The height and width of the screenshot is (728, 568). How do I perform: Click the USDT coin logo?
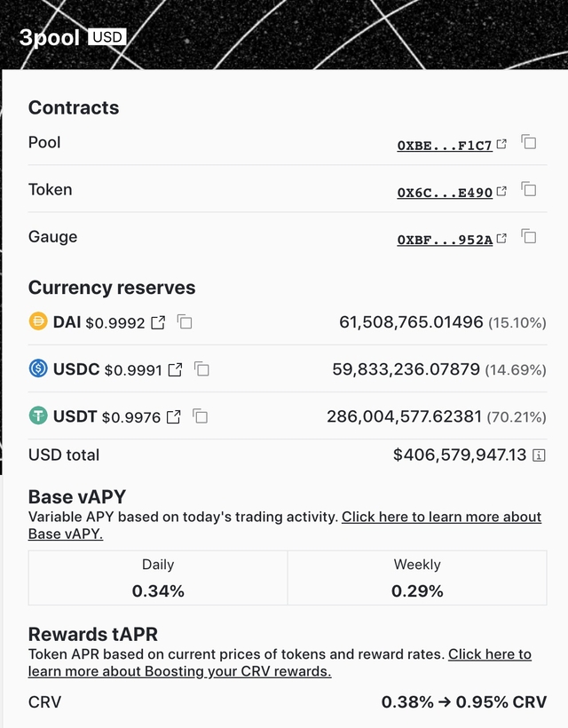coord(38,415)
